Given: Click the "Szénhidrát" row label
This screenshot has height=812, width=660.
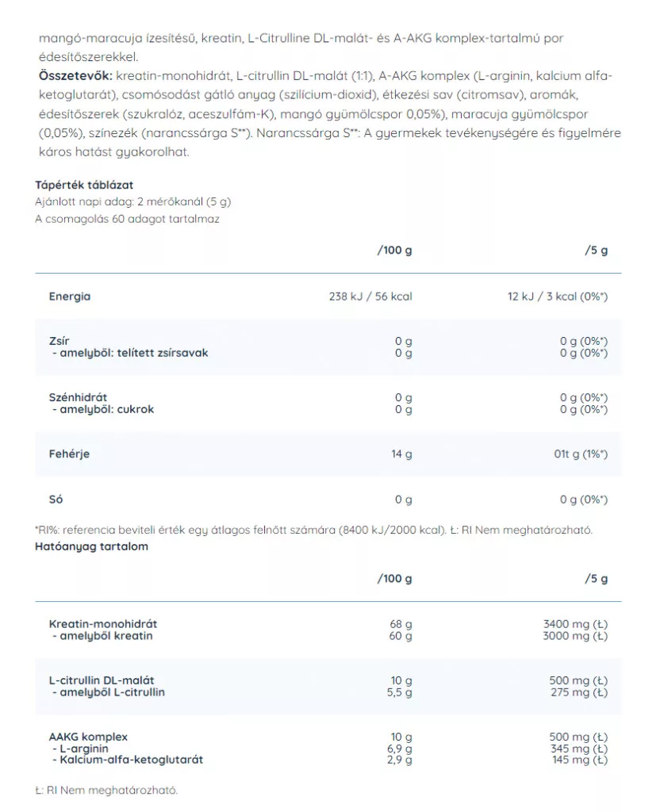Looking at the screenshot, I should coord(78,397).
